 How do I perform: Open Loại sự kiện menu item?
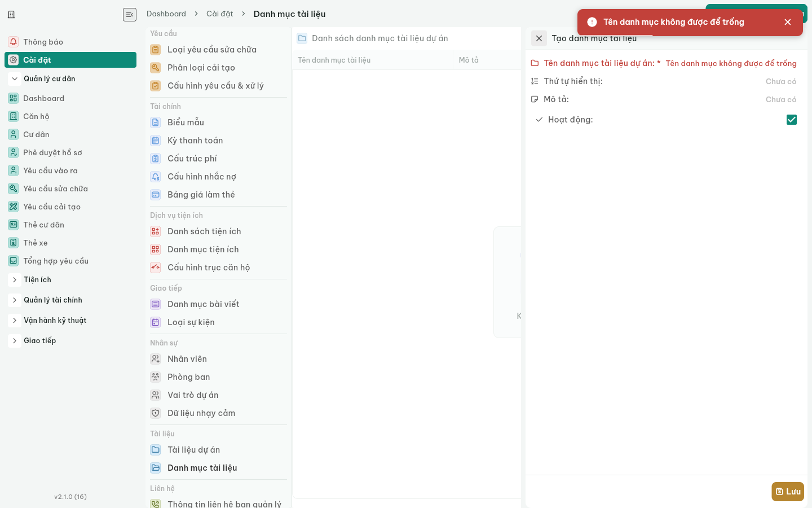218,322
